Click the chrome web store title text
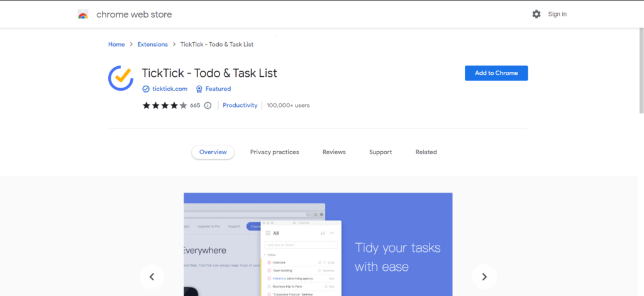 tap(134, 14)
